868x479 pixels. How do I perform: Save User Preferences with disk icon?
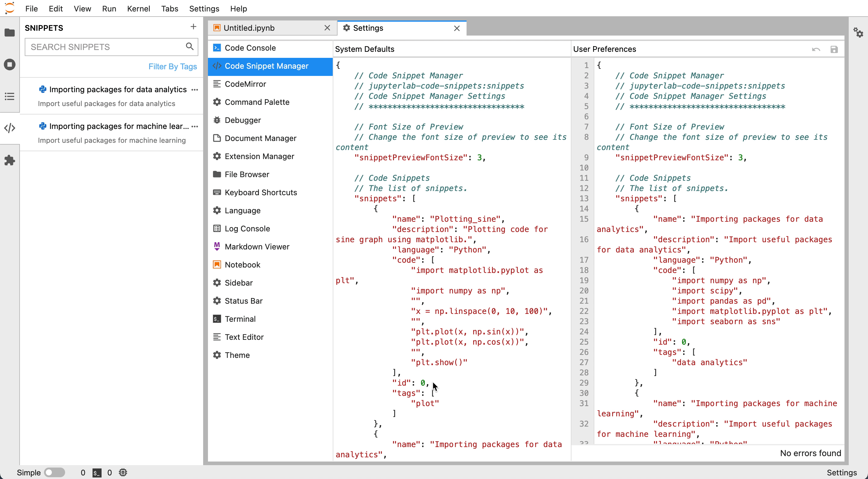tap(834, 49)
